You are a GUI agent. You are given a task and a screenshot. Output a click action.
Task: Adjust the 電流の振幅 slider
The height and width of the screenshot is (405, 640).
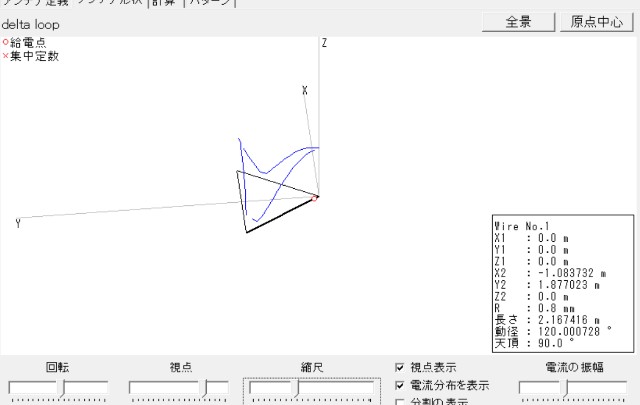[565, 388]
